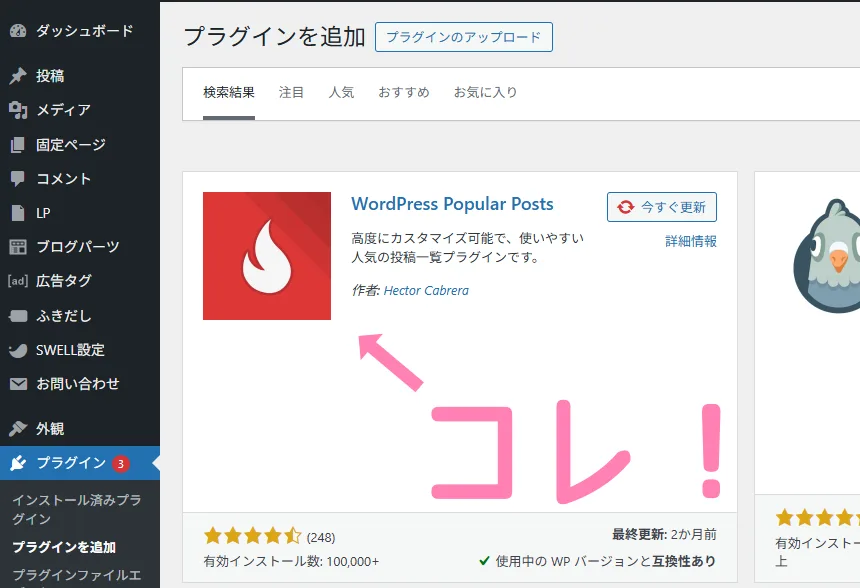The height and width of the screenshot is (588, 860).
Task: Switch to 人気 tab
Action: tap(341, 93)
